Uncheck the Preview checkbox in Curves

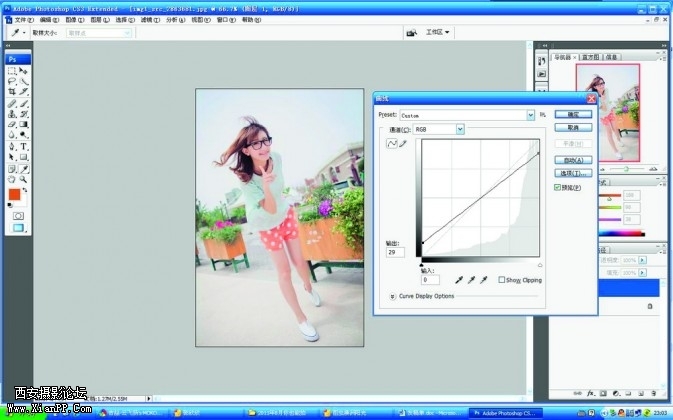[x=557, y=187]
